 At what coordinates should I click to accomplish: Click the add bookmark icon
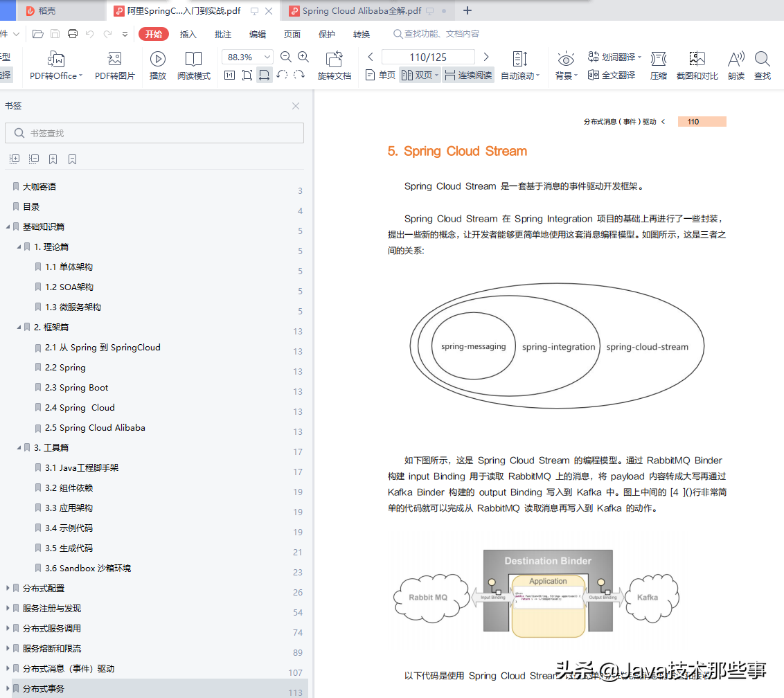click(x=53, y=159)
